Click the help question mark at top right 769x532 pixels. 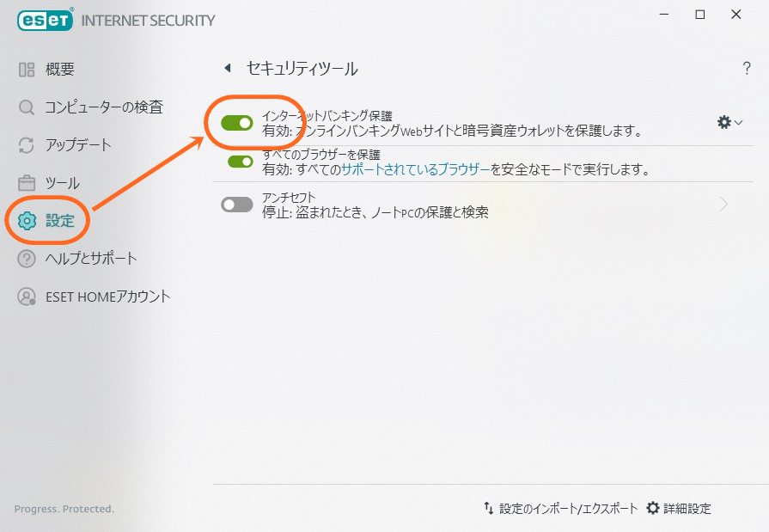(x=747, y=68)
